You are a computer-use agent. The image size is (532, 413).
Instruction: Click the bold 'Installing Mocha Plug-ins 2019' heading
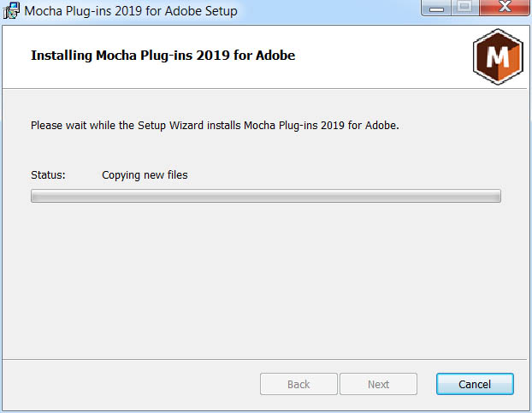point(163,56)
